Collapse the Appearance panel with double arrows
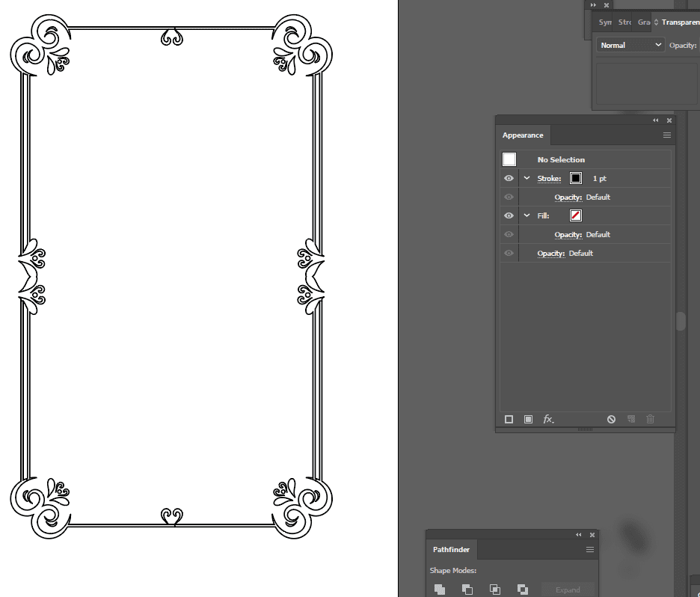 [655, 120]
